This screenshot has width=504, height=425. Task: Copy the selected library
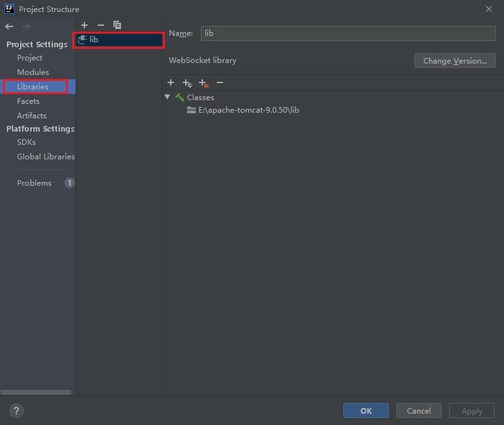click(117, 25)
